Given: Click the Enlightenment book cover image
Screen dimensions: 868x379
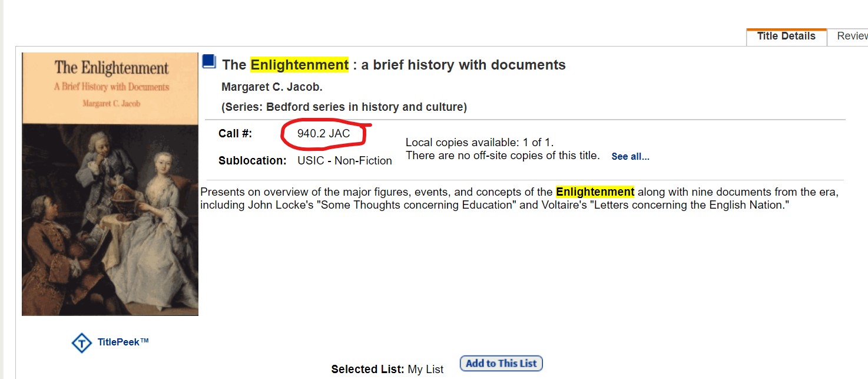Looking at the screenshot, I should pyautogui.click(x=110, y=184).
